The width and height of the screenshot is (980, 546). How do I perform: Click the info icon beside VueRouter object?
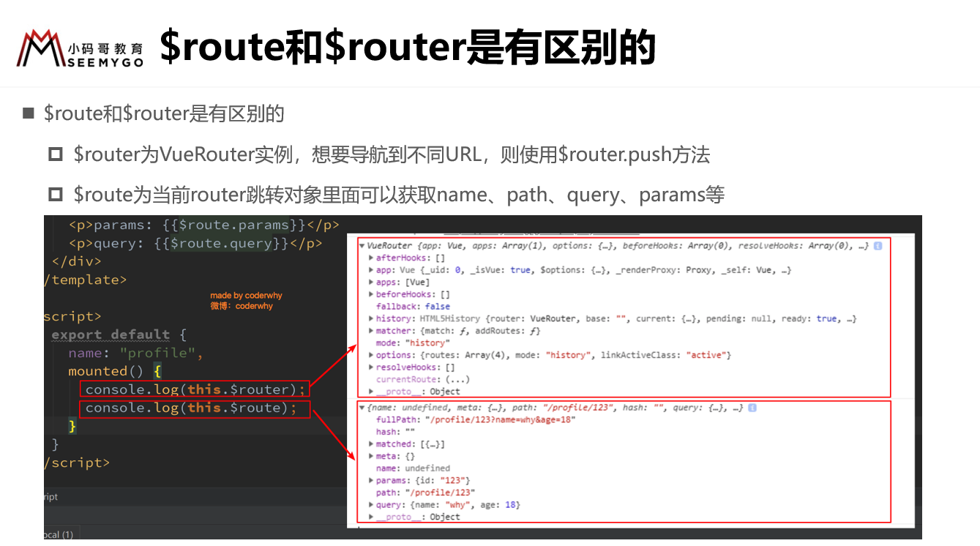tap(878, 246)
